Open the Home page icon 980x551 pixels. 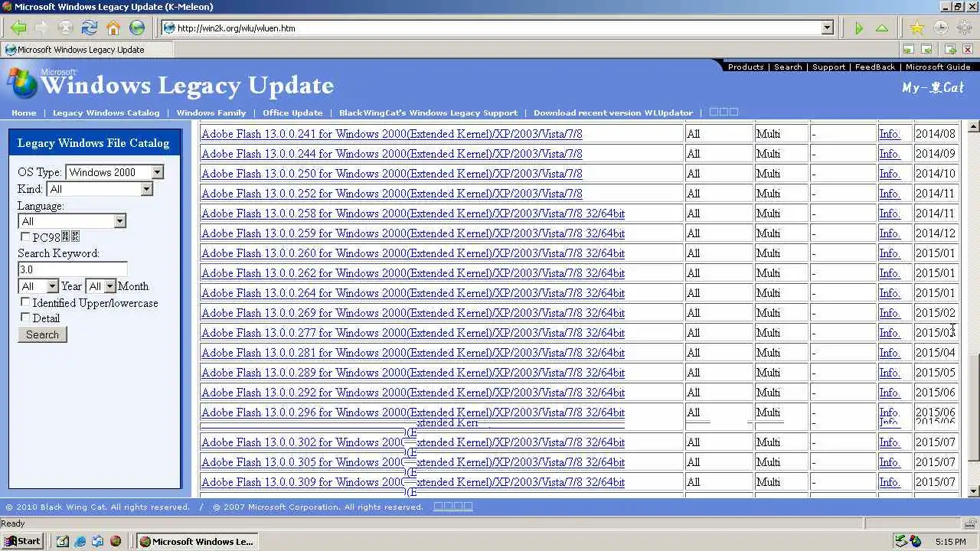113,28
